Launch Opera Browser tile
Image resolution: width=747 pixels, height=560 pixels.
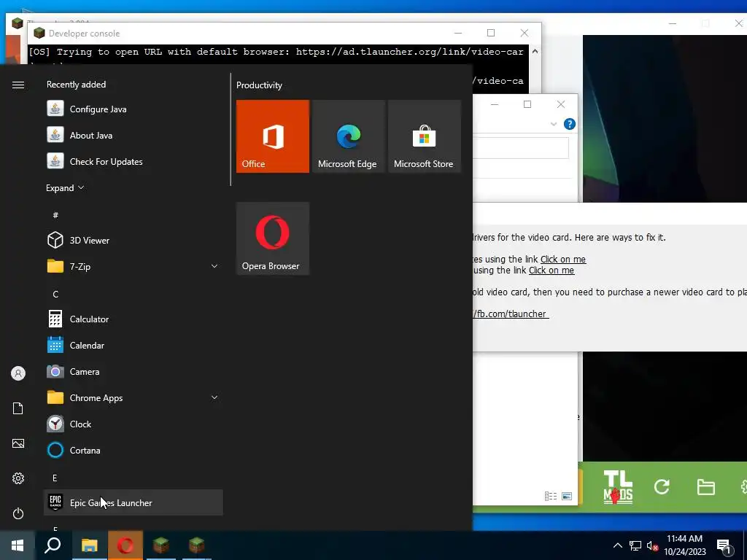(x=273, y=238)
